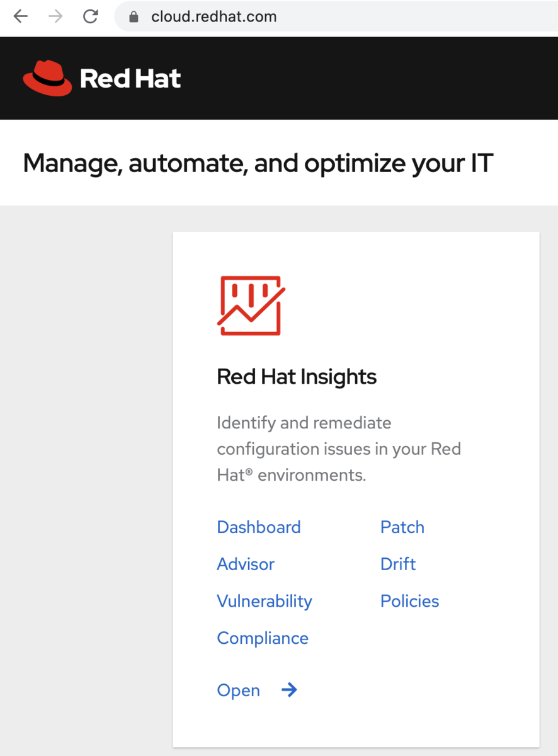The height and width of the screenshot is (756, 558).
Task: Click the browser forward arrow
Action: (x=55, y=16)
